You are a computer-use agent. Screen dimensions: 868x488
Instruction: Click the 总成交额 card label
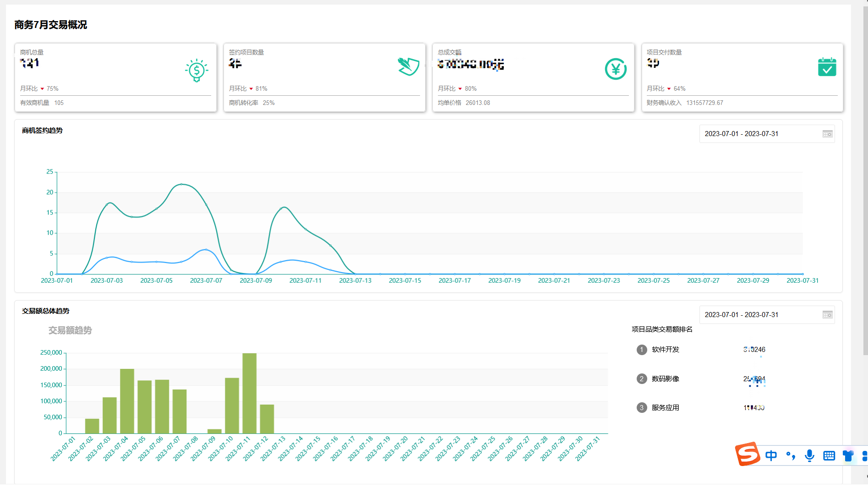(449, 52)
